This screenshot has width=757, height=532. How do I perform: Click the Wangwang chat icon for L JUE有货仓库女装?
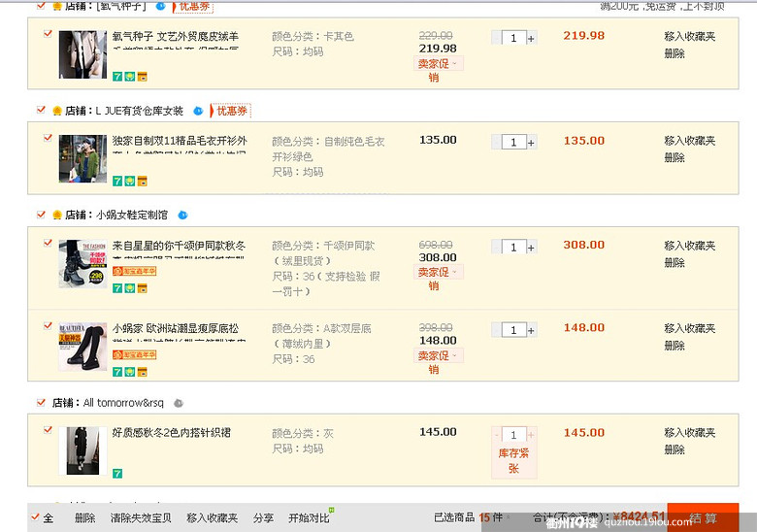point(198,111)
